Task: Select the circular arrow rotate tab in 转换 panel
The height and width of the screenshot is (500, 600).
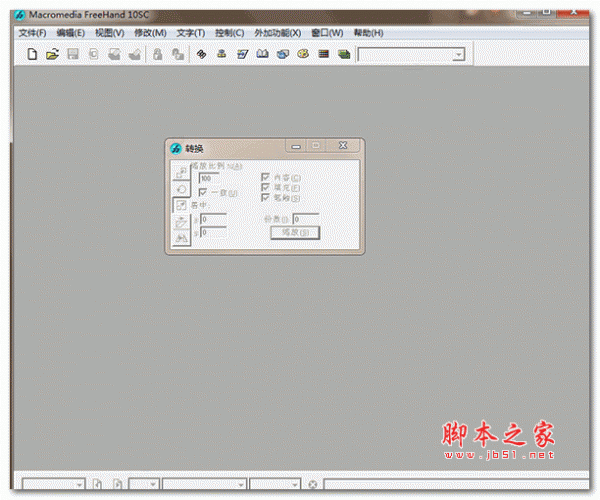Action: click(181, 189)
